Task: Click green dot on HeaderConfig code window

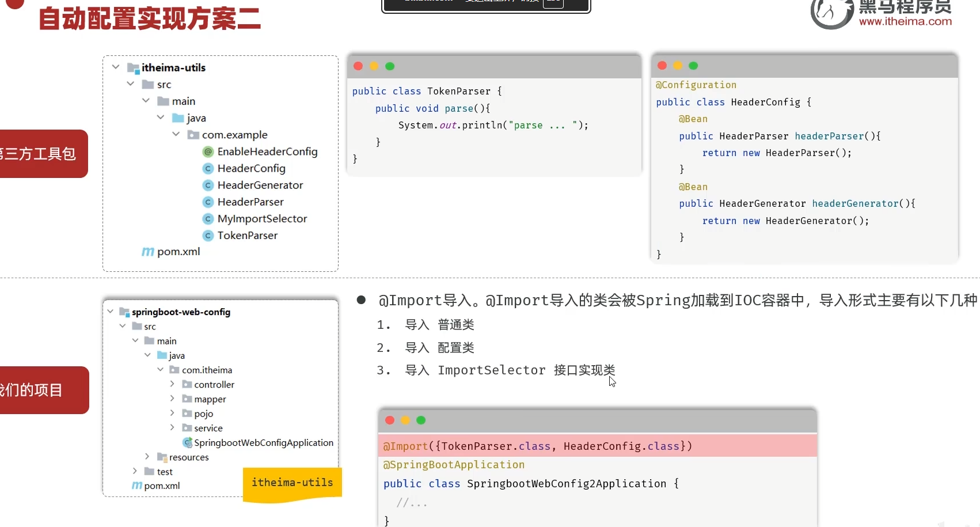Action: point(693,66)
